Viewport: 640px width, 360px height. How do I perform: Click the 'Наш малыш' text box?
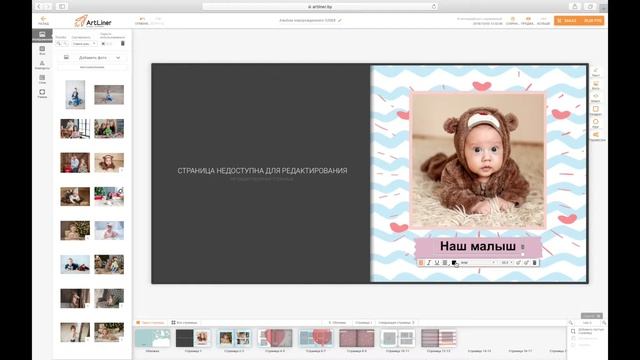(478, 246)
